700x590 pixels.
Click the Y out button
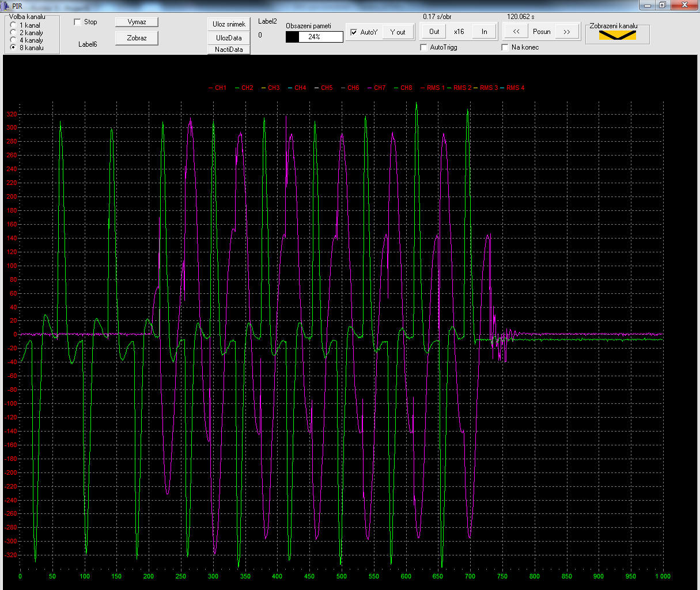pyautogui.click(x=398, y=32)
